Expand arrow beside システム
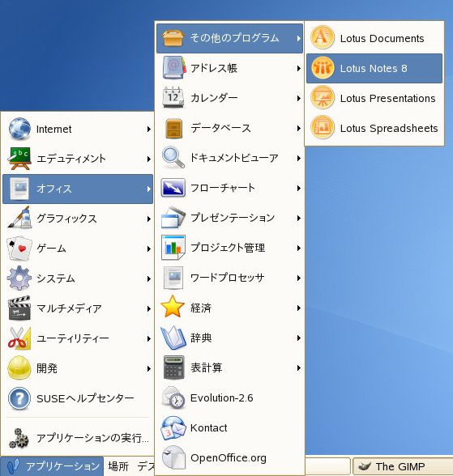The width and height of the screenshot is (453, 476). [x=148, y=278]
